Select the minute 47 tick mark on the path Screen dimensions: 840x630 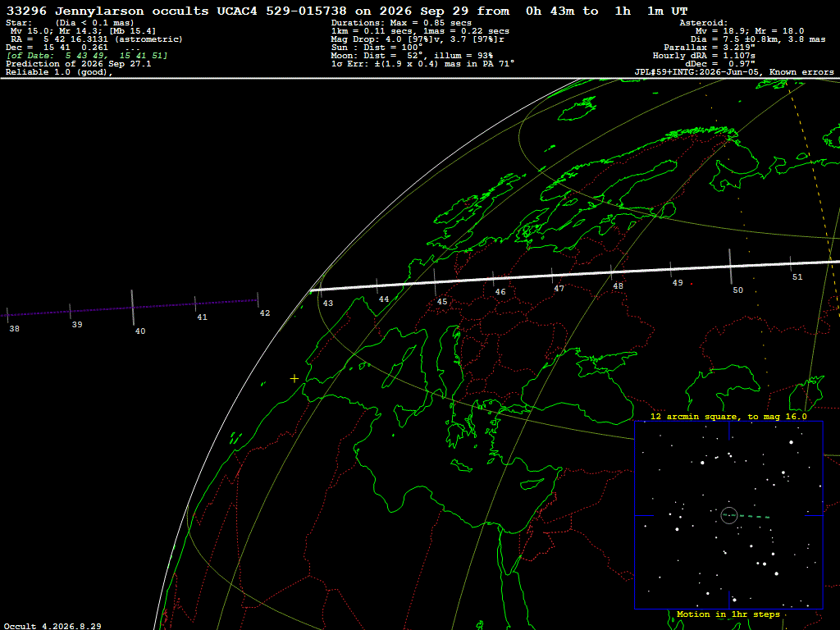[x=552, y=276]
